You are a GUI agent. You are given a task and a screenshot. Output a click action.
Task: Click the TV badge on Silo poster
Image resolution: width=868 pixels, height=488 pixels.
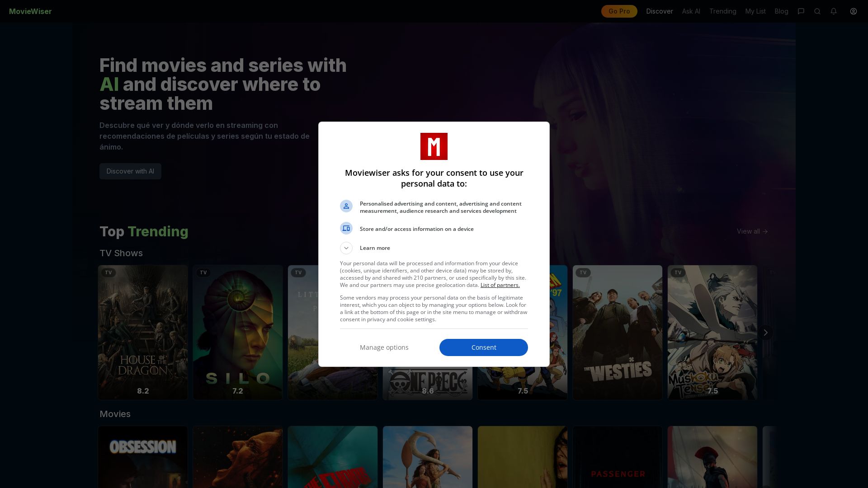click(x=203, y=272)
